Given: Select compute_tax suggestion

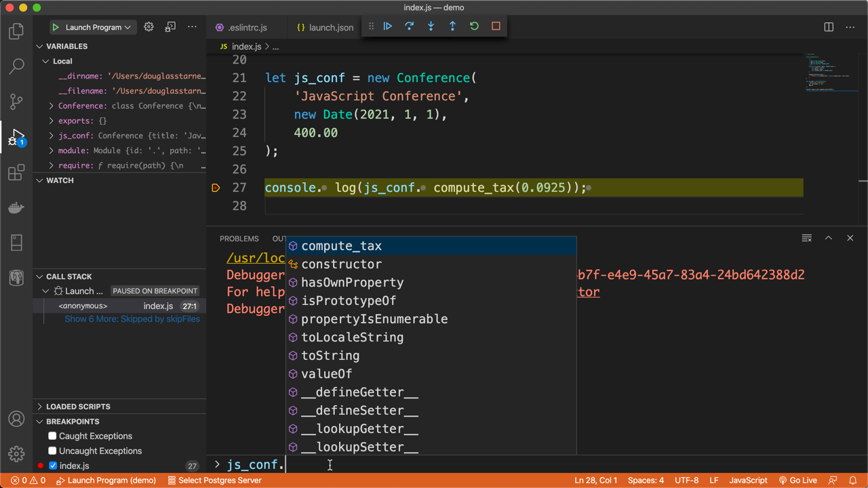Looking at the screenshot, I should point(431,246).
